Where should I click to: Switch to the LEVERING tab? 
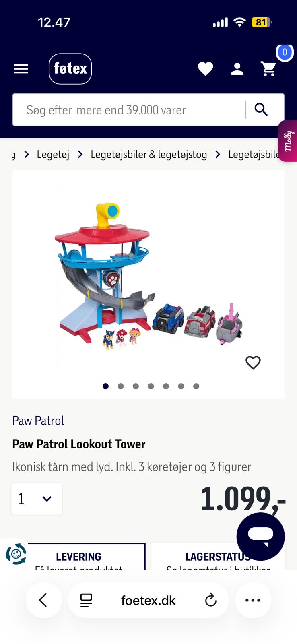click(78, 557)
